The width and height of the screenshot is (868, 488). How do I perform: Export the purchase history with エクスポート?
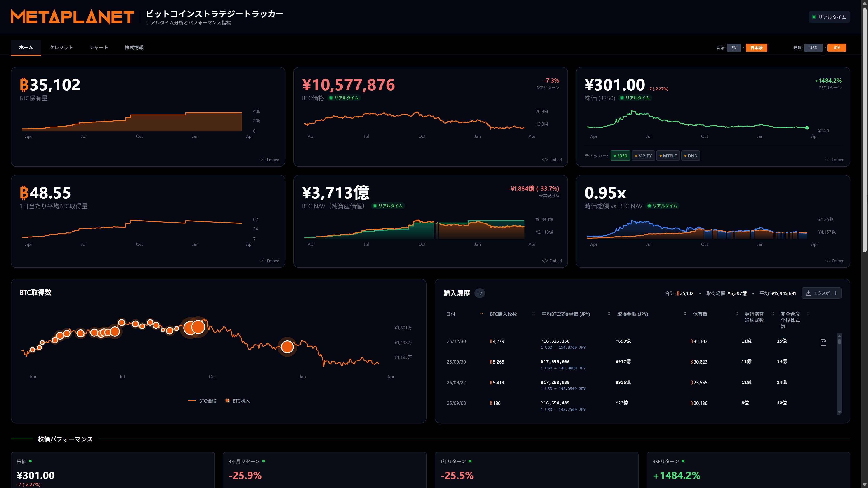tap(821, 293)
